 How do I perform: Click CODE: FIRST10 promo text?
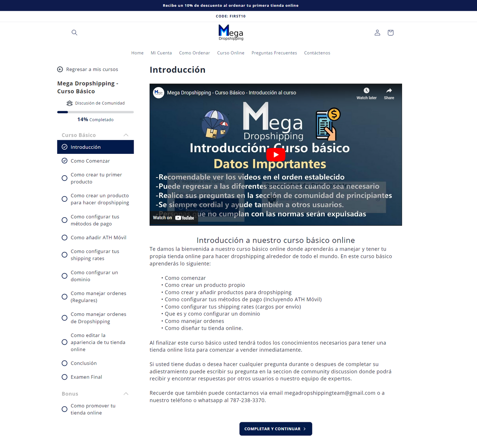pos(231,16)
